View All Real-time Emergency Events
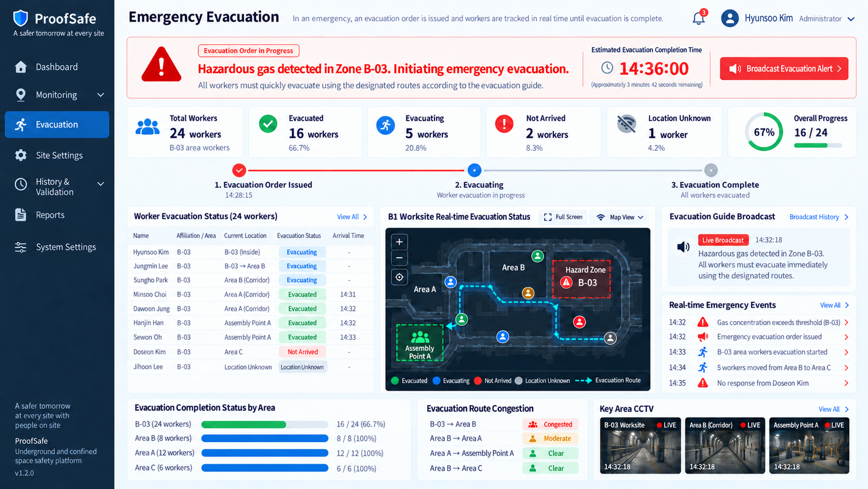The image size is (868, 489). coord(834,305)
